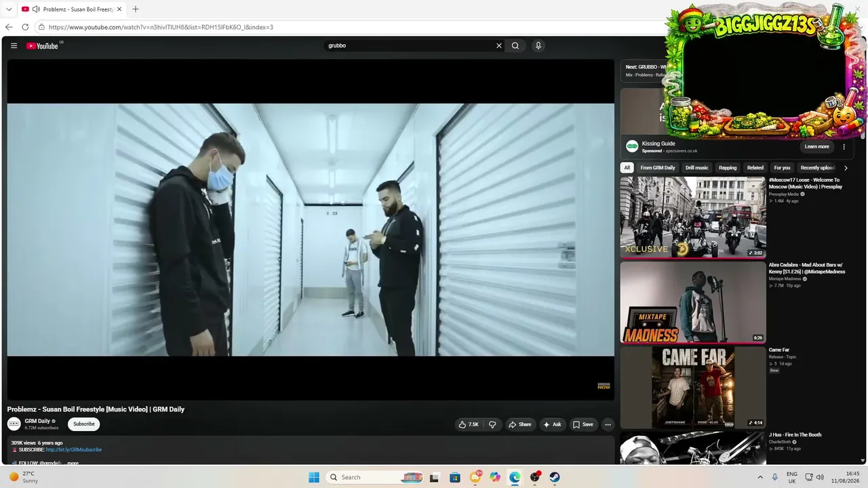Open the GRM Daily channel name link
868x488 pixels.
[38, 421]
